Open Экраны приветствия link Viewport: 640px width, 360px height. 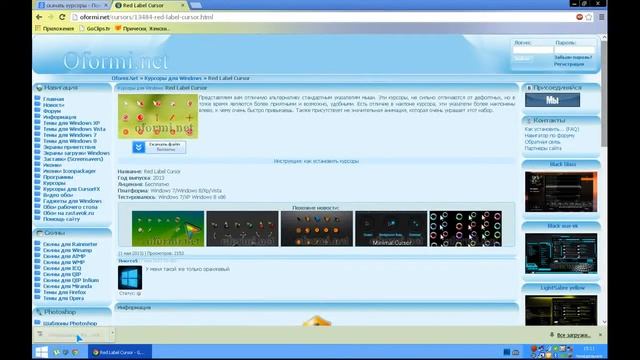click(x=69, y=147)
